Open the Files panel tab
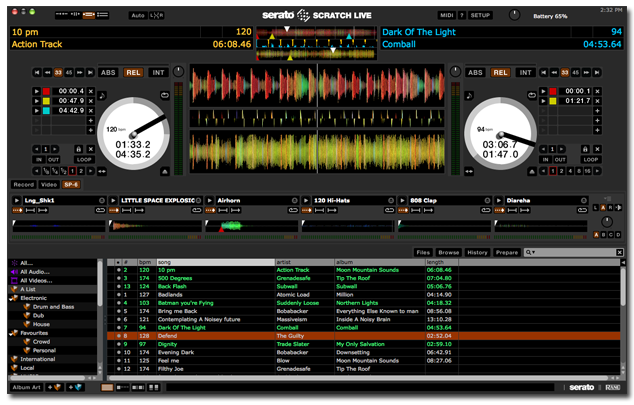 [x=423, y=253]
